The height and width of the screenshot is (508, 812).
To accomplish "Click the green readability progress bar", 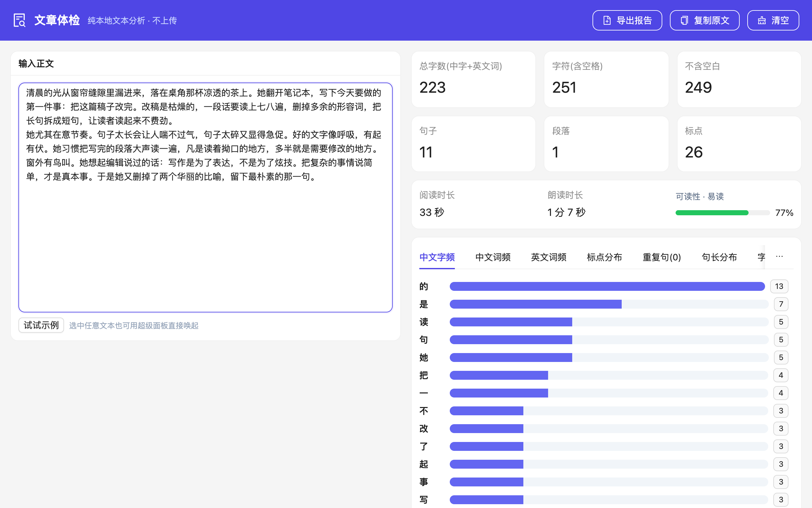I will point(712,213).
